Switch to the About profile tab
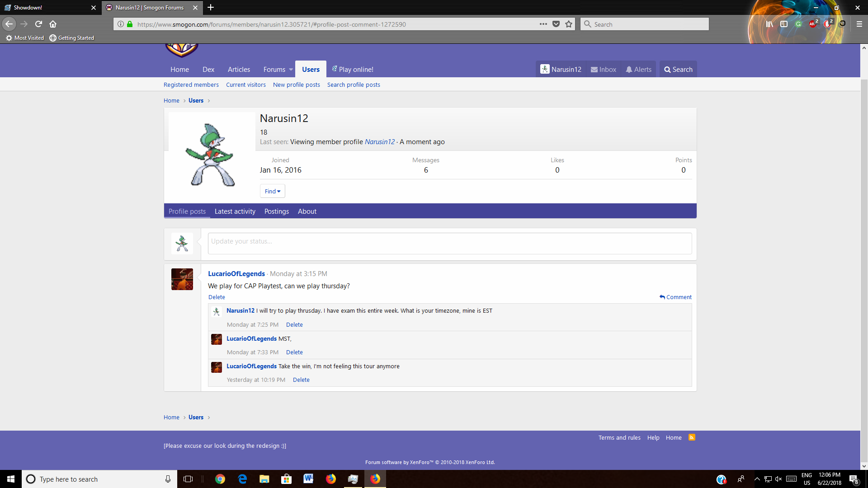The height and width of the screenshot is (488, 868). click(307, 211)
